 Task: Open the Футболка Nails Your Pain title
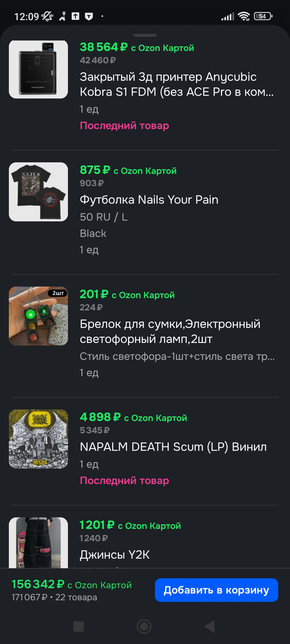coord(149,200)
